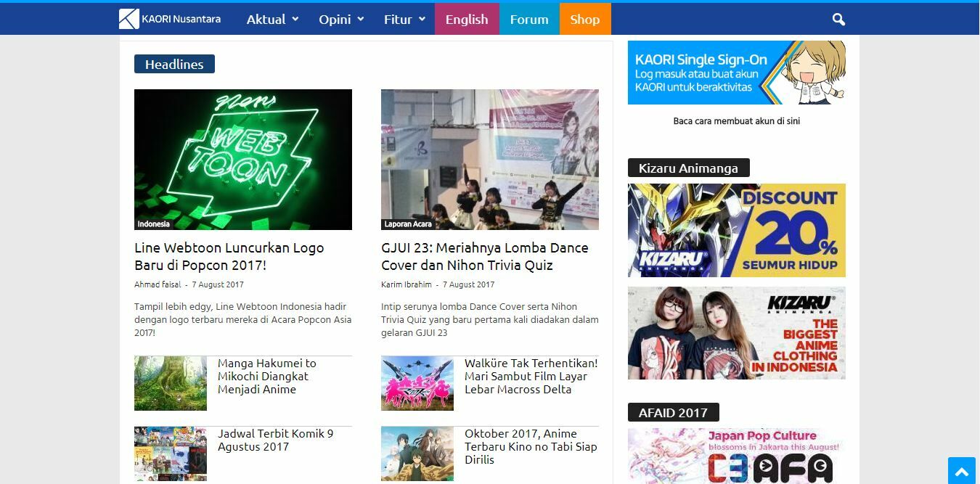Click the 'Intip serunya lomba Dance Cover' excerpt
980x484 pixels.
tap(490, 320)
